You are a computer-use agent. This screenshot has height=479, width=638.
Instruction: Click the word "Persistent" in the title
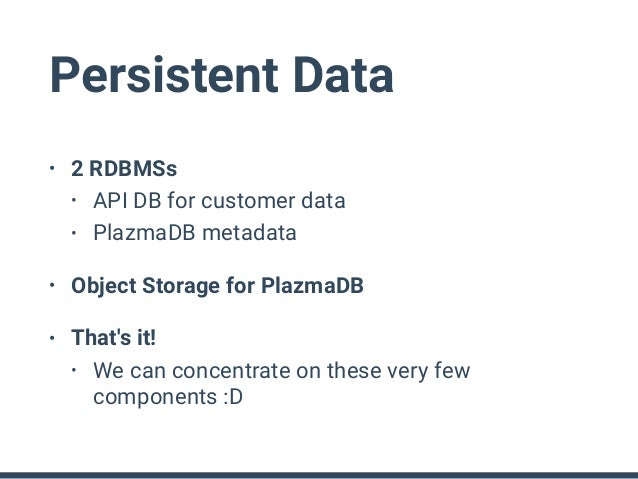tap(164, 75)
